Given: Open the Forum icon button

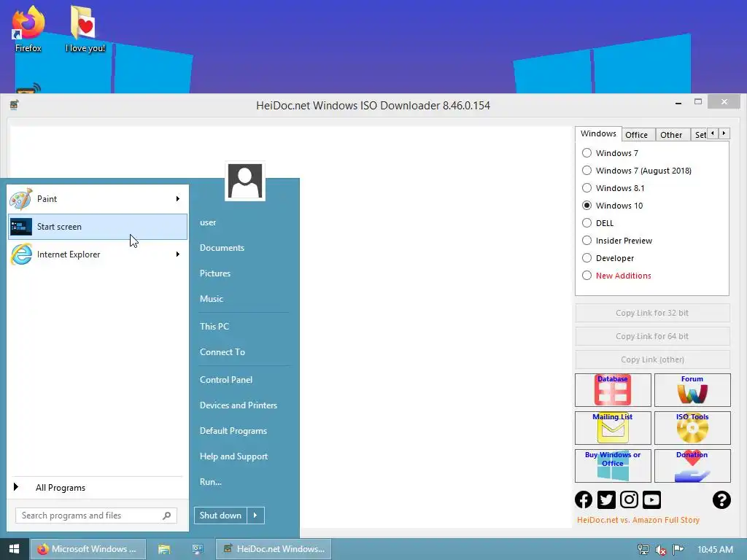Looking at the screenshot, I should pos(692,390).
